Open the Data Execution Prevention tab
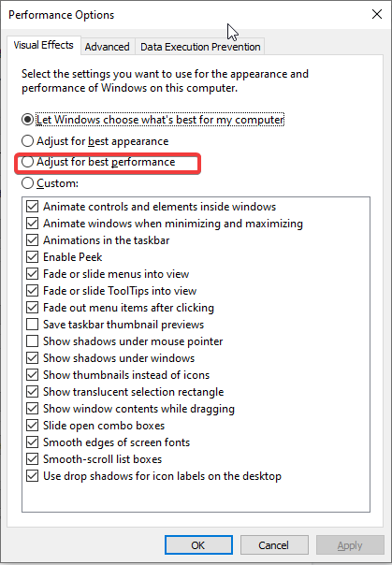 click(x=200, y=47)
